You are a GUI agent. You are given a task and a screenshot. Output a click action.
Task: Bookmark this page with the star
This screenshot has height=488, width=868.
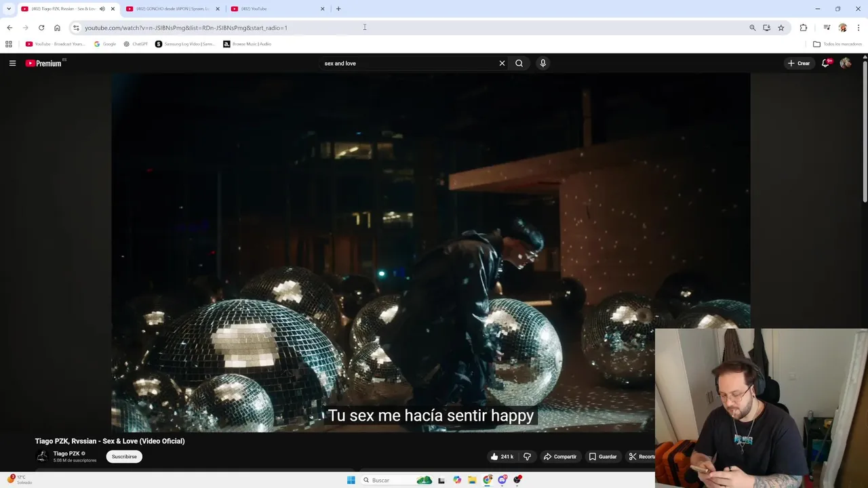(781, 28)
